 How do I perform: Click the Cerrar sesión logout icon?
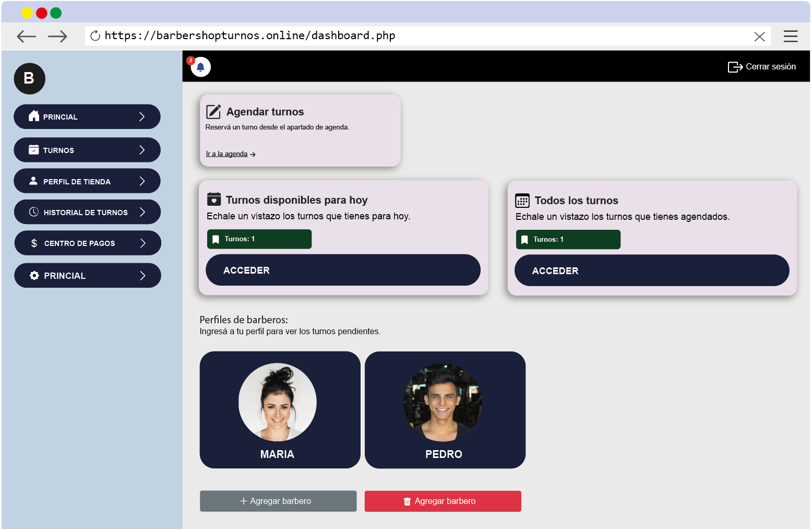tap(735, 67)
